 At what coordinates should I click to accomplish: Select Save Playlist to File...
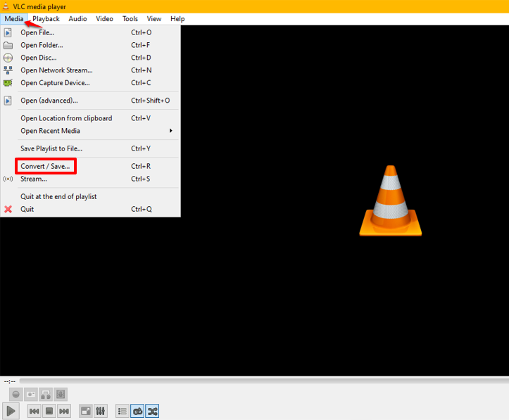point(91,148)
